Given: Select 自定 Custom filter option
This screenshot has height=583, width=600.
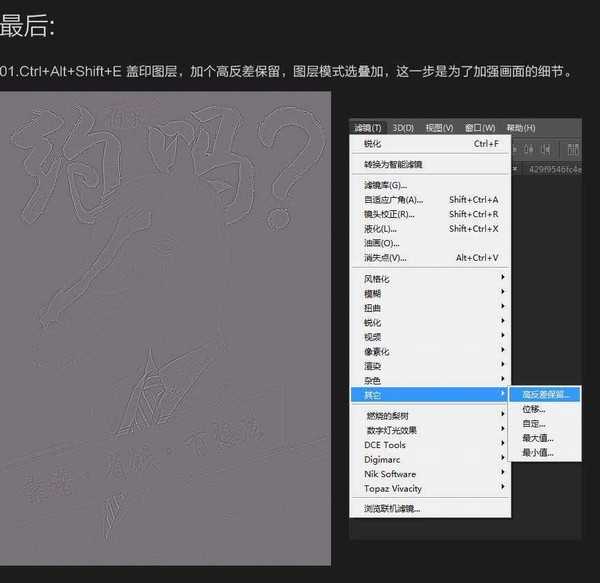Looking at the screenshot, I should [x=533, y=424].
